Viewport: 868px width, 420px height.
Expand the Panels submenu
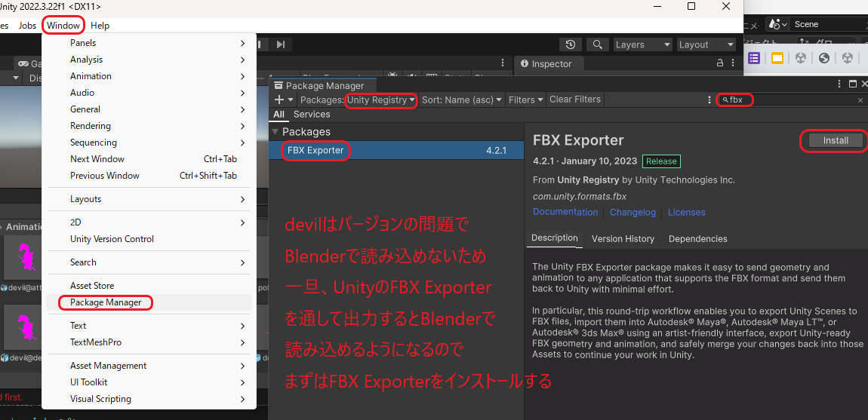(149, 43)
